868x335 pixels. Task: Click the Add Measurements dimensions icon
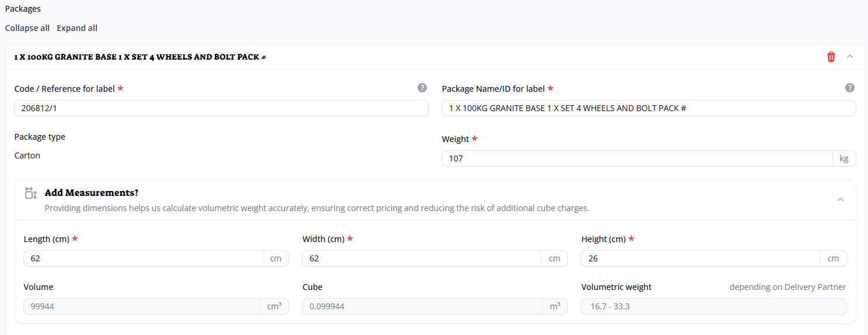coord(31,193)
